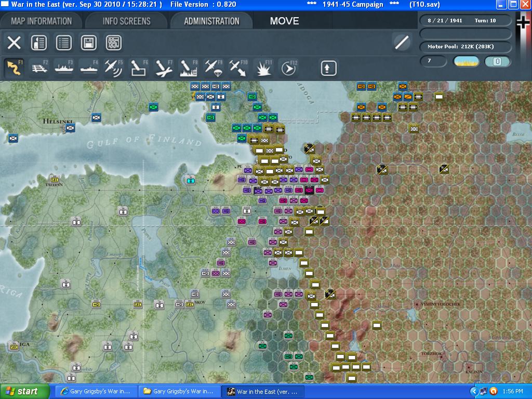Image resolution: width=532 pixels, height=399 pixels.
Task: Select the black magenta-framed infantry unit on the frontline
Action: (x=309, y=190)
